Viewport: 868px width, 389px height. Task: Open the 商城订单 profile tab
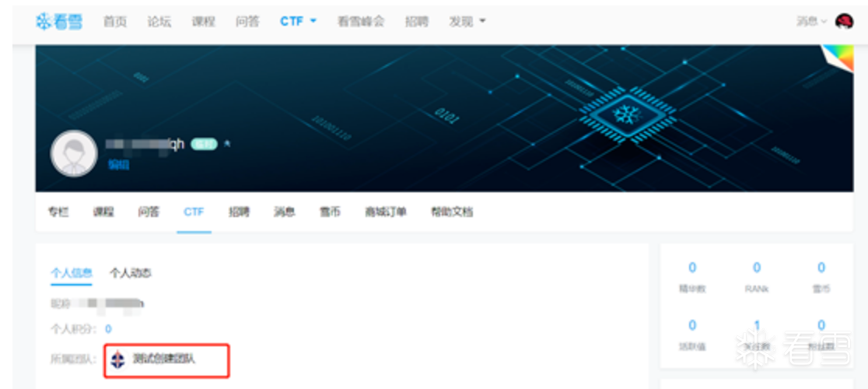coord(386,212)
